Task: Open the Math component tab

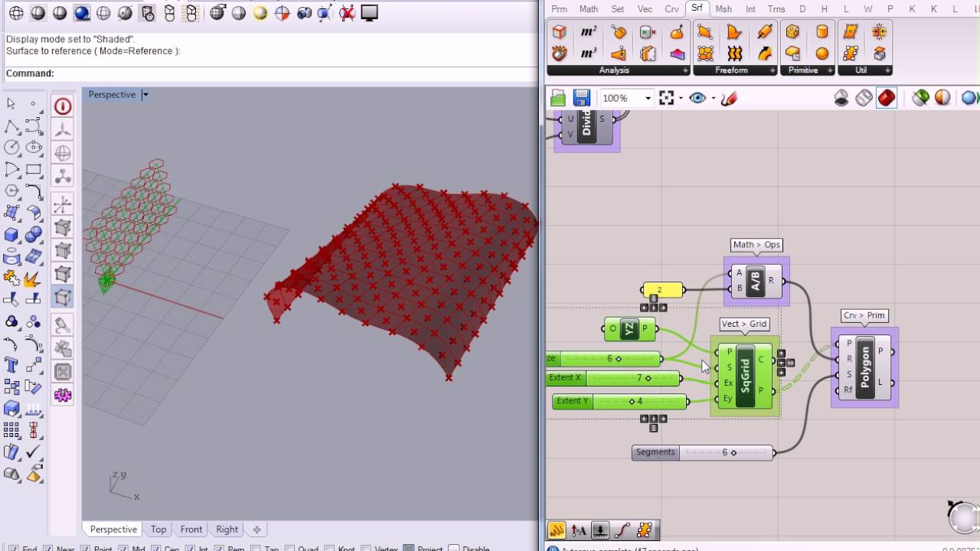Action: pyautogui.click(x=589, y=9)
